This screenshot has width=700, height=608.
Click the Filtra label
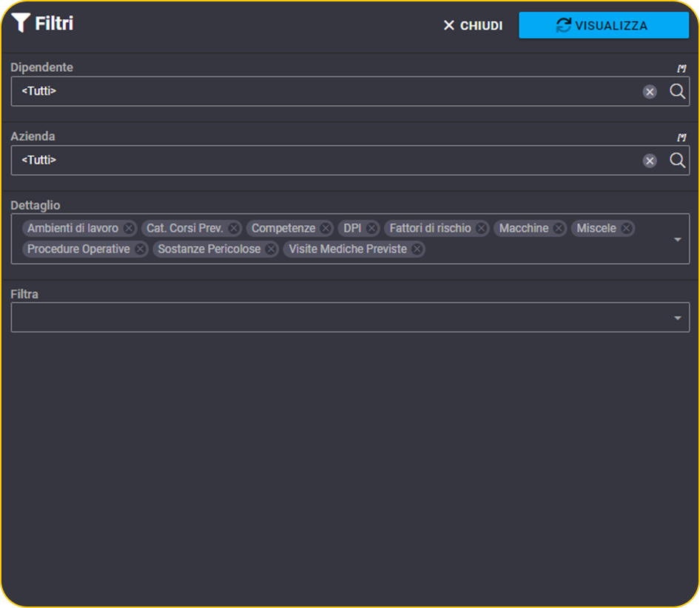click(24, 295)
